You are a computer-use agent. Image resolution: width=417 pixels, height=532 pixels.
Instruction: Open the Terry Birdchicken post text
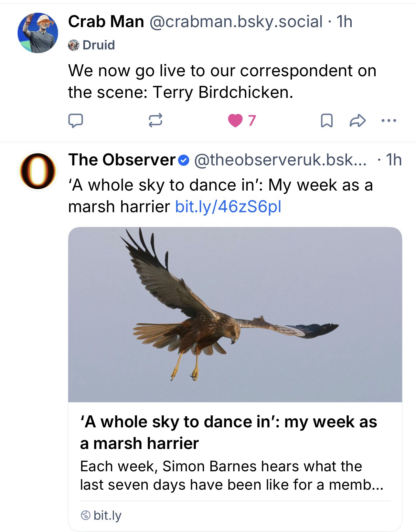click(222, 81)
